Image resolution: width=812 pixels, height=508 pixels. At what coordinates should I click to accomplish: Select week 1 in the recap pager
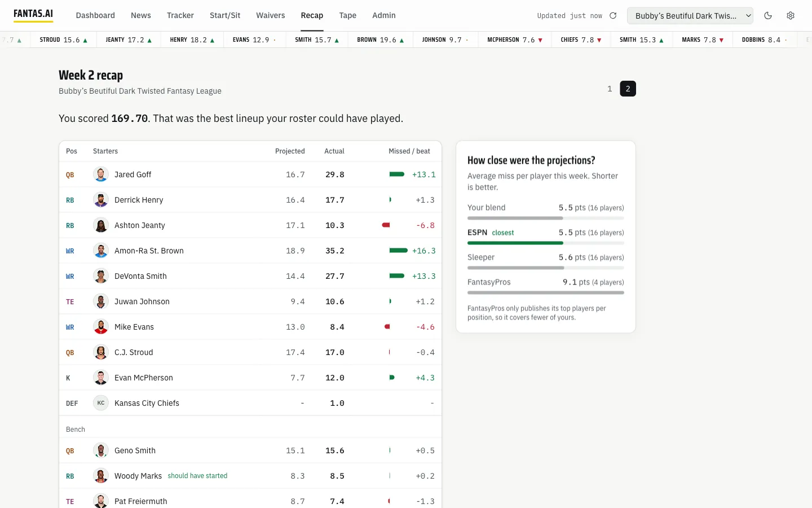tap(610, 89)
